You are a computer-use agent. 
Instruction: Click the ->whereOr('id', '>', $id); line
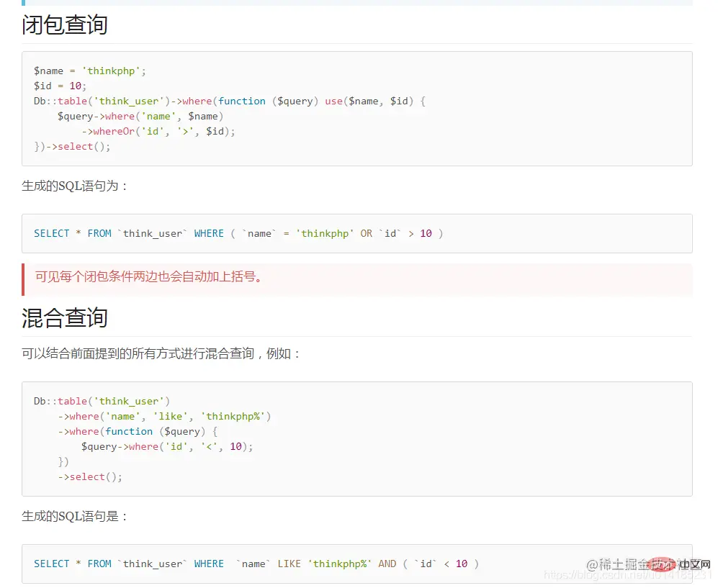(158, 131)
